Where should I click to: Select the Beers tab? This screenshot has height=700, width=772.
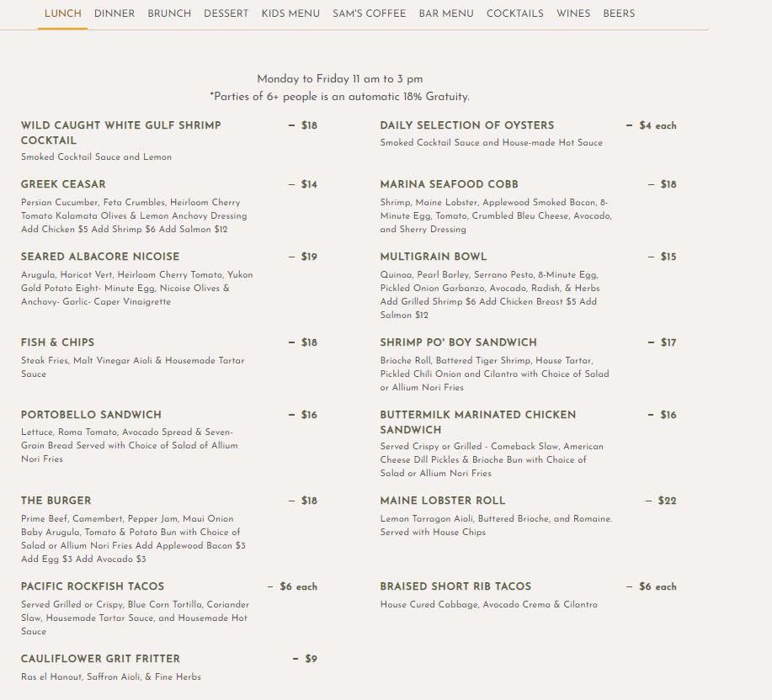(x=619, y=13)
